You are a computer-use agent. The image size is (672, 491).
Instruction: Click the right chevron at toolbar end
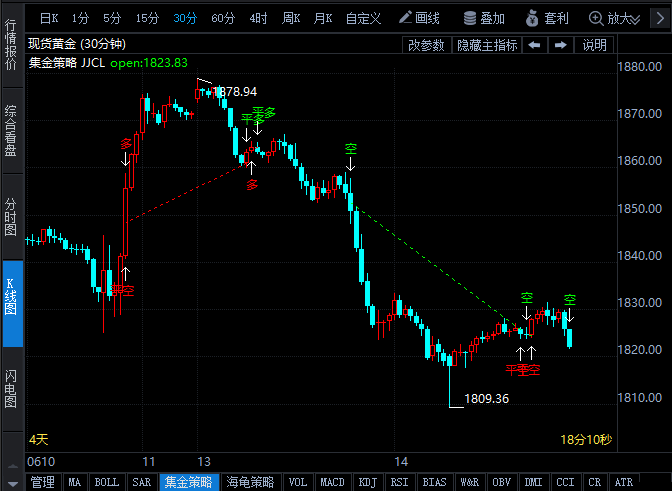pyautogui.click(x=660, y=18)
